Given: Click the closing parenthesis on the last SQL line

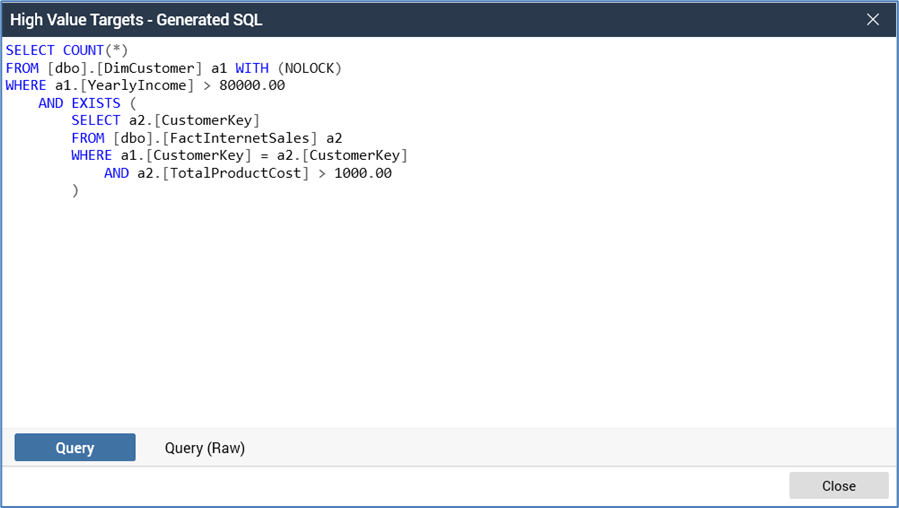Looking at the screenshot, I should [x=75, y=190].
